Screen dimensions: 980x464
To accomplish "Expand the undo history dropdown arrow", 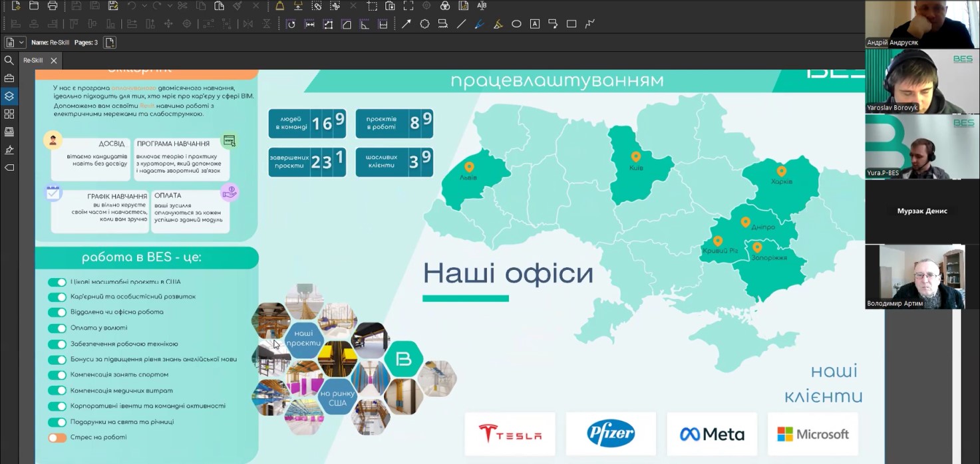I will click(145, 6).
